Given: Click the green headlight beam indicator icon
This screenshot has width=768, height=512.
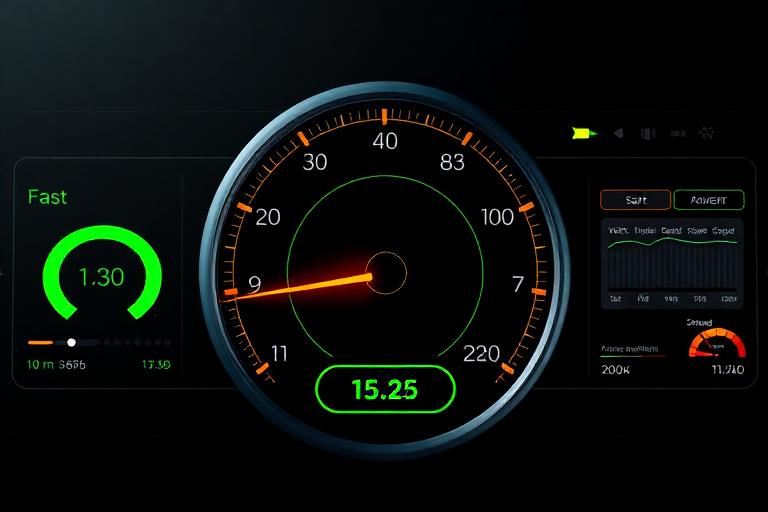Looking at the screenshot, I should 584,133.
